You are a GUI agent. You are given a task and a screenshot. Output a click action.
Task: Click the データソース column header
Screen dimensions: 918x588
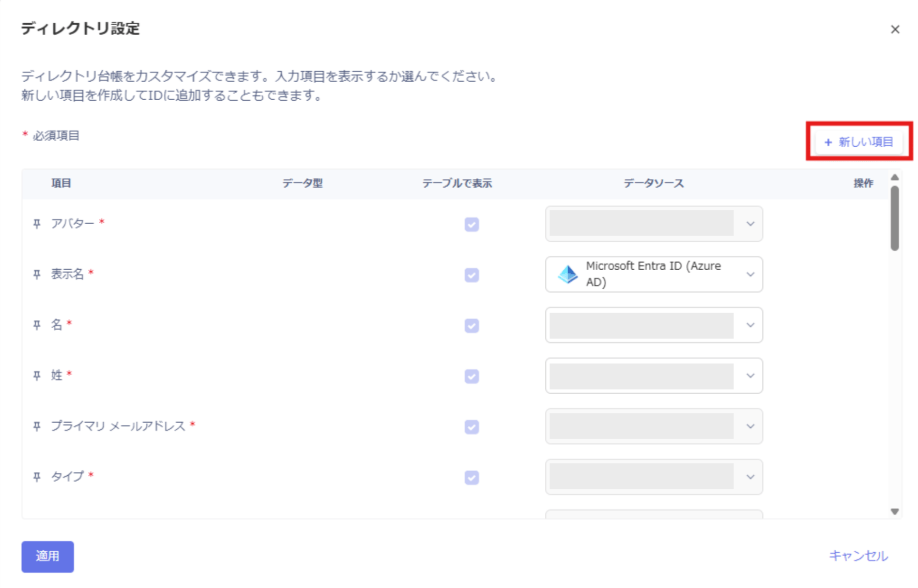click(654, 183)
